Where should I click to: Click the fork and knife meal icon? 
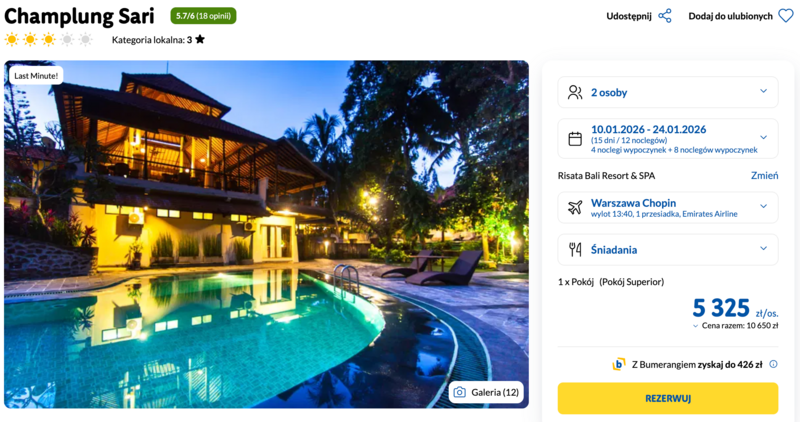(x=575, y=249)
